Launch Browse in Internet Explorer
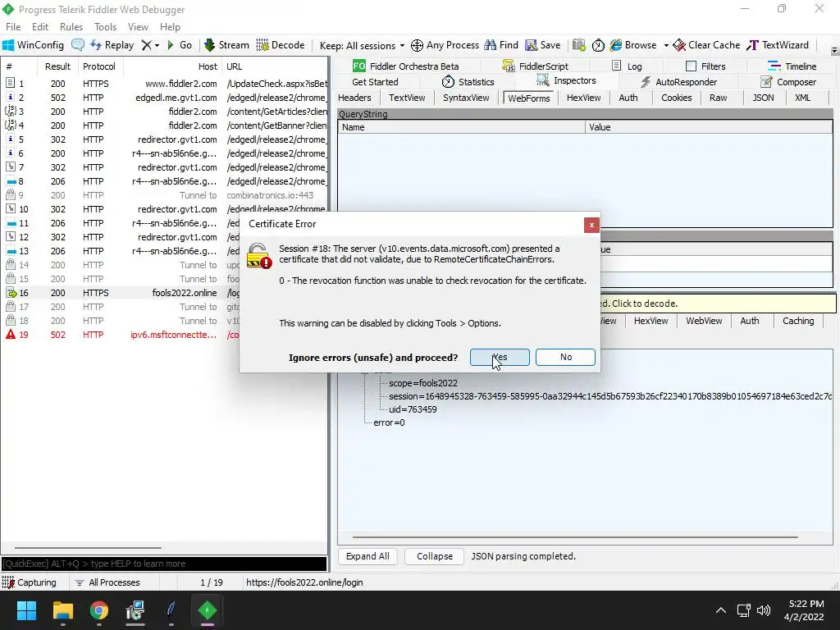Viewport: 840px width, 630px height. pos(634,45)
